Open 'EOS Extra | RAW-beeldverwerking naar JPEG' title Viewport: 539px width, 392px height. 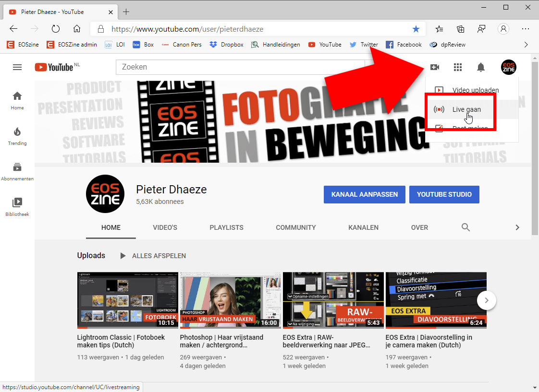327,341
